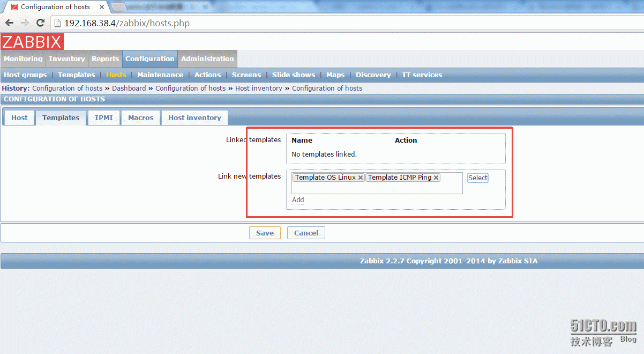Open Slide shows submenu link

[294, 75]
